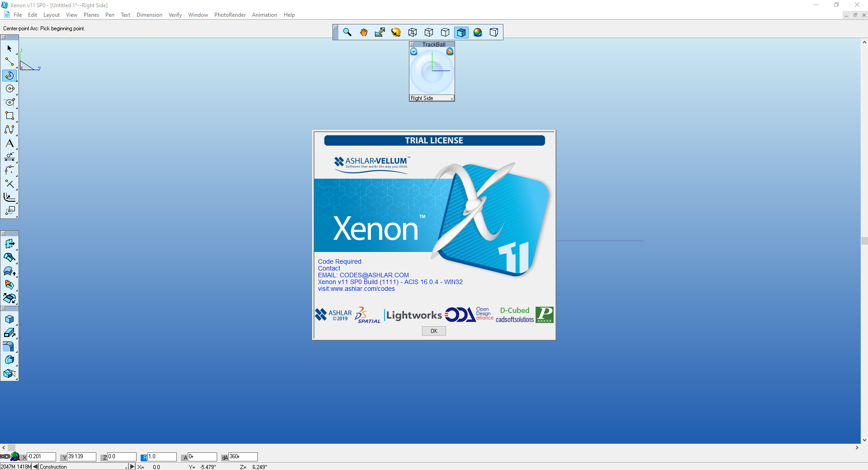Image resolution: width=868 pixels, height=470 pixels.
Task: Select the solid Extrude tool
Action: pos(9,333)
